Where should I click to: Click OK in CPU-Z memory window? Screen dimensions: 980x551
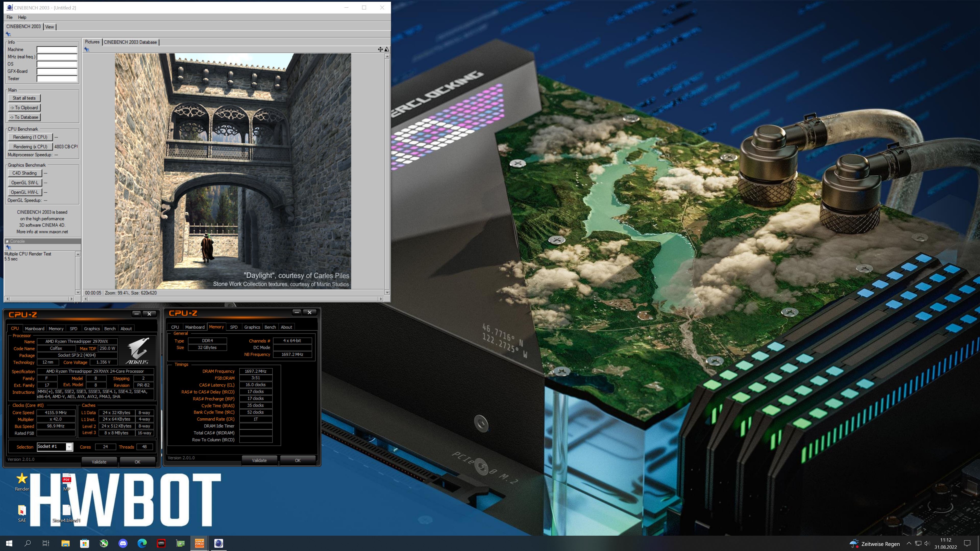tap(298, 460)
